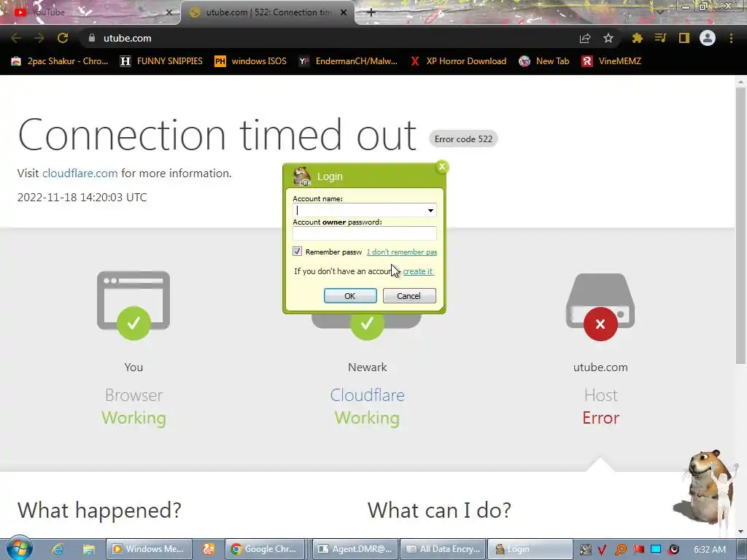The image size is (747, 560).
Task: Close the YouTube tab
Action: coord(169,12)
